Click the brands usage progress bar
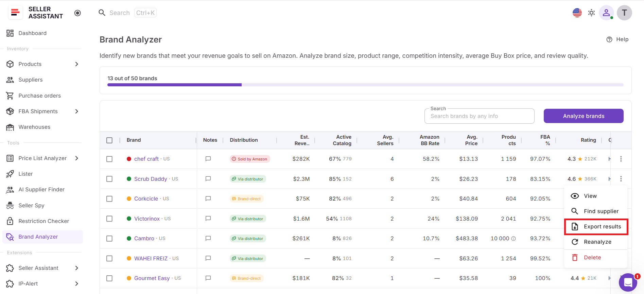 (365, 85)
